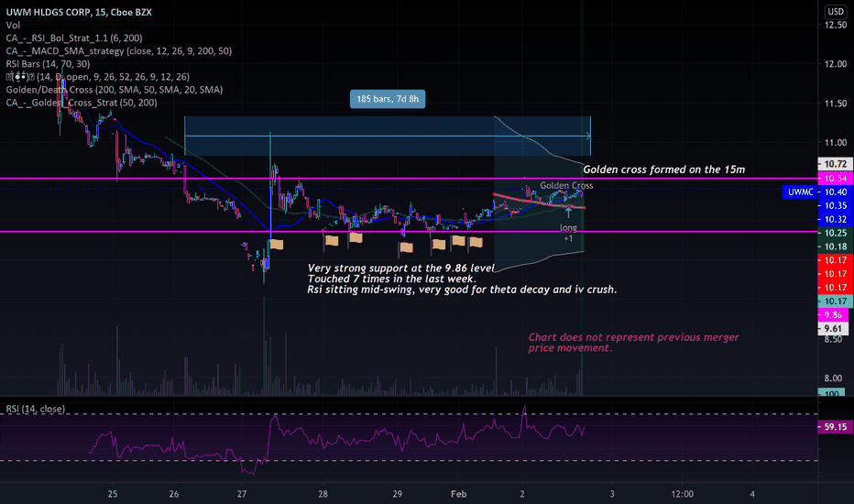Click the 8.50 price axis tick
Image resolution: width=854 pixels, height=504 pixels.
point(833,339)
